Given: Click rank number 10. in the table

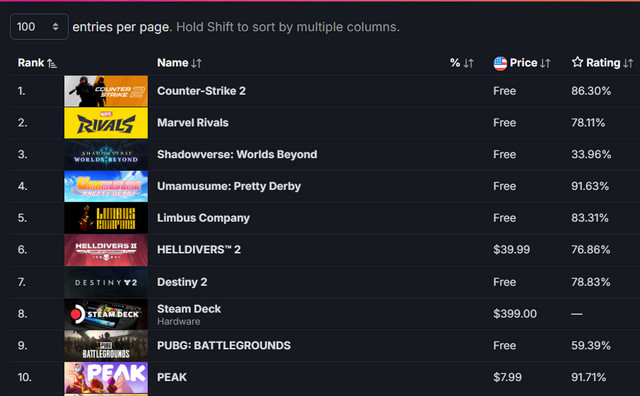Looking at the screenshot, I should point(24,377).
